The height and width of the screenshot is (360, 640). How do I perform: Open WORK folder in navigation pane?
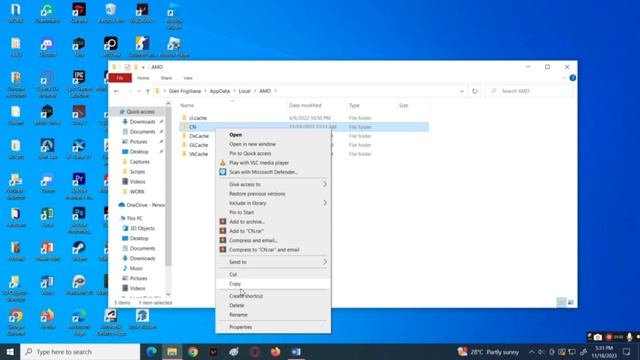[x=137, y=192]
